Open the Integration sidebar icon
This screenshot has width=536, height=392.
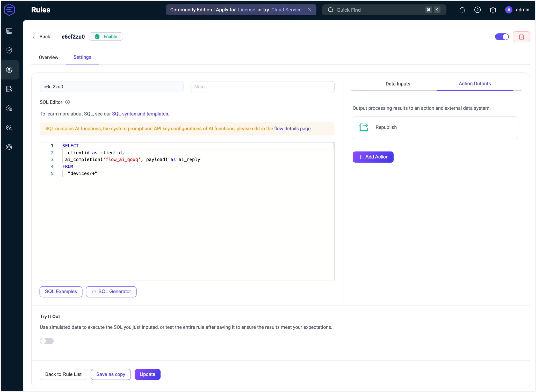tap(9, 70)
